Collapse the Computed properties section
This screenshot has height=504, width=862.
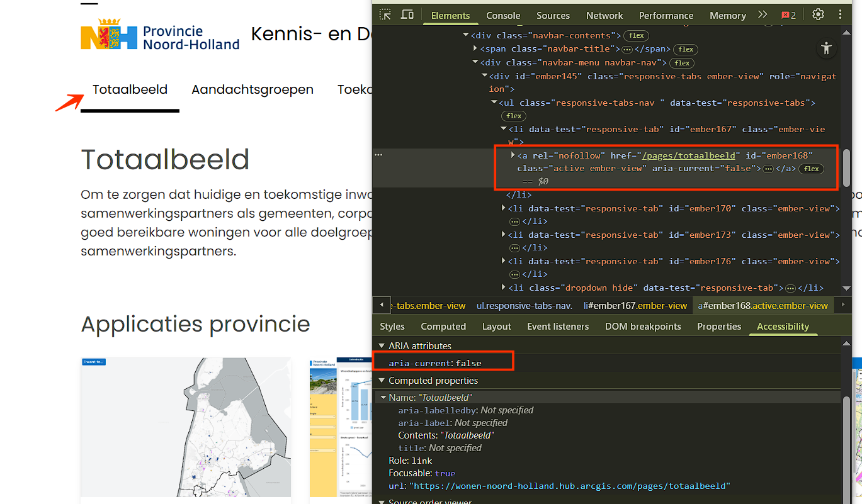coord(381,381)
